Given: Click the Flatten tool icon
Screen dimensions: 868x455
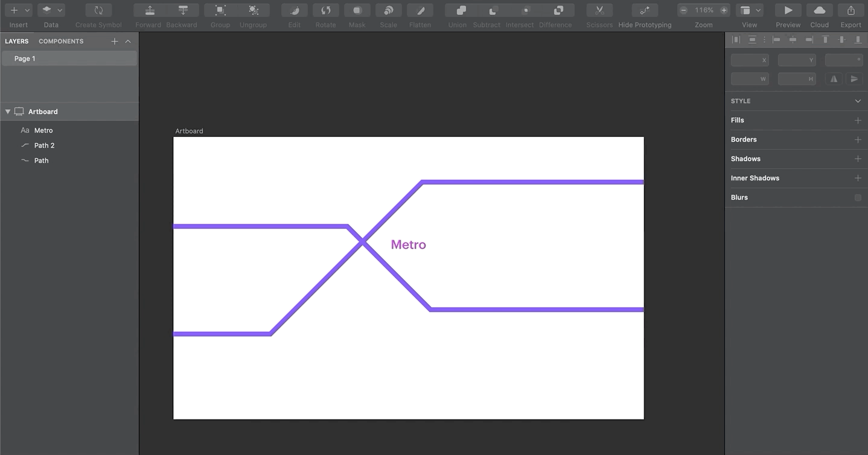Looking at the screenshot, I should pyautogui.click(x=420, y=10).
